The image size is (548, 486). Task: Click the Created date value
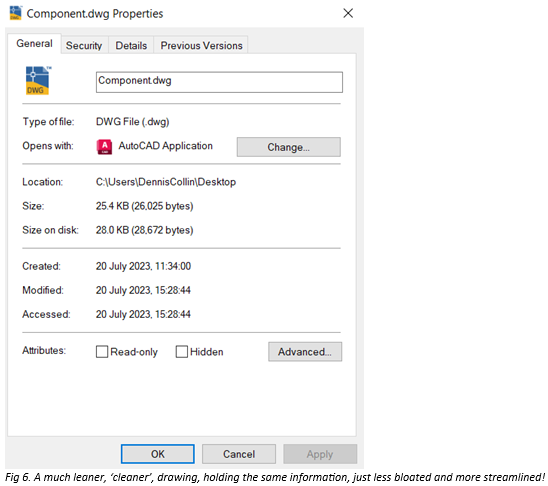[x=143, y=266]
